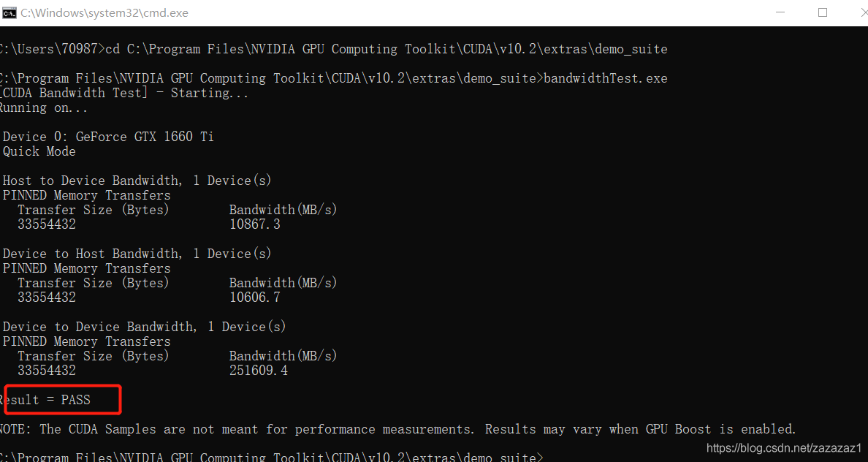Click the NOTE about CUDA Samples line
868x462 pixels.
[x=397, y=429]
